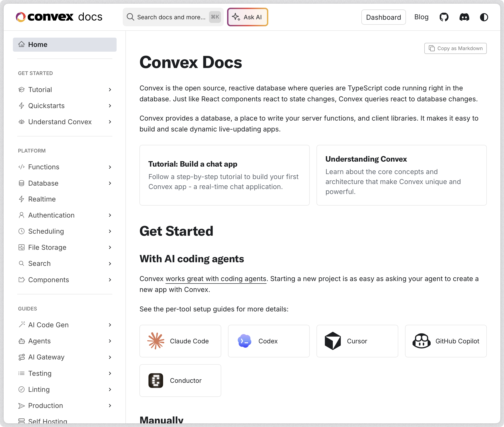Click the Ask AI button
This screenshot has height=427, width=504.
(247, 17)
